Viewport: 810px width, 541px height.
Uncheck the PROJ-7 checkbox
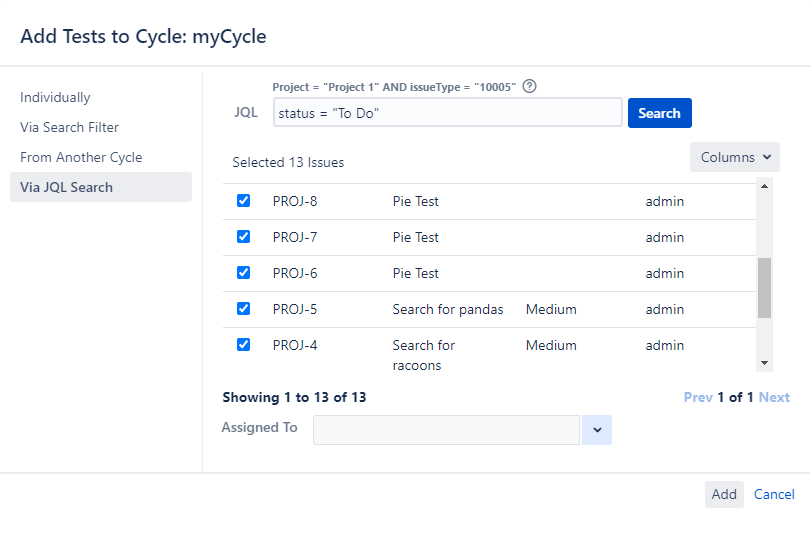[x=243, y=237]
